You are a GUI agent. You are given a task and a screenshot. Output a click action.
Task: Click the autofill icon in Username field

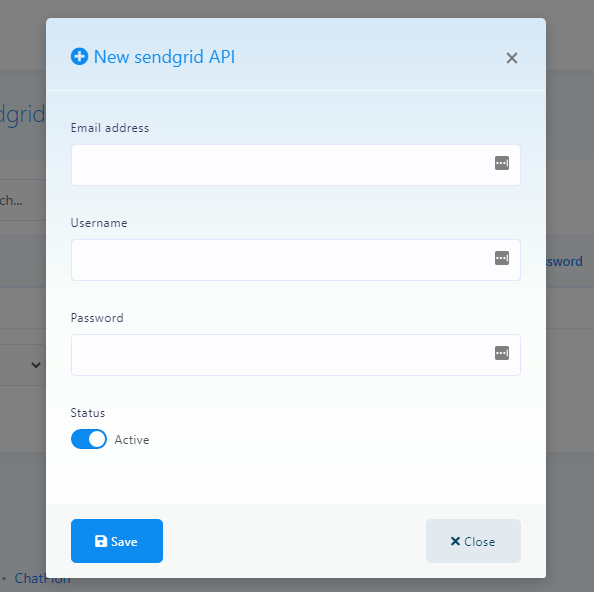(502, 258)
